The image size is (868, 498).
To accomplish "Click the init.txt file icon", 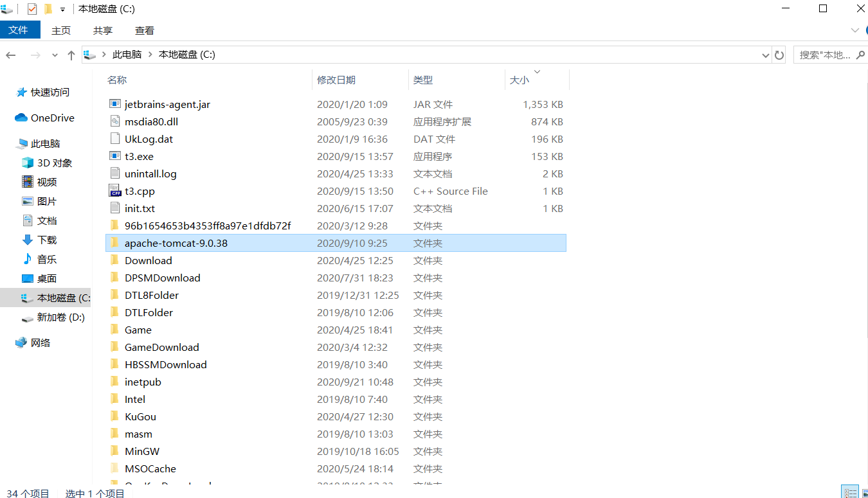I will 115,208.
